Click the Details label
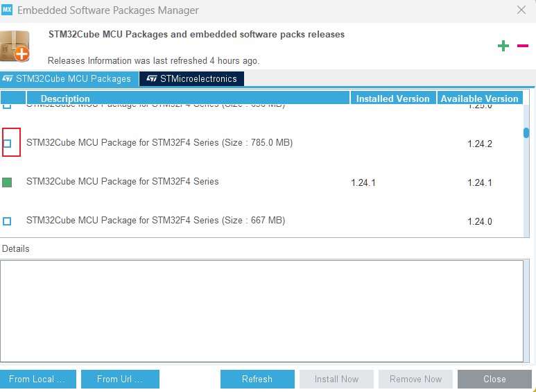Image resolution: width=536 pixels, height=392 pixels. point(16,248)
